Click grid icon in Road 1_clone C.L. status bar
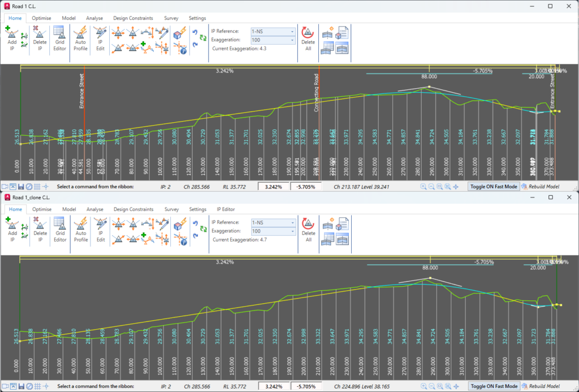 38,386
